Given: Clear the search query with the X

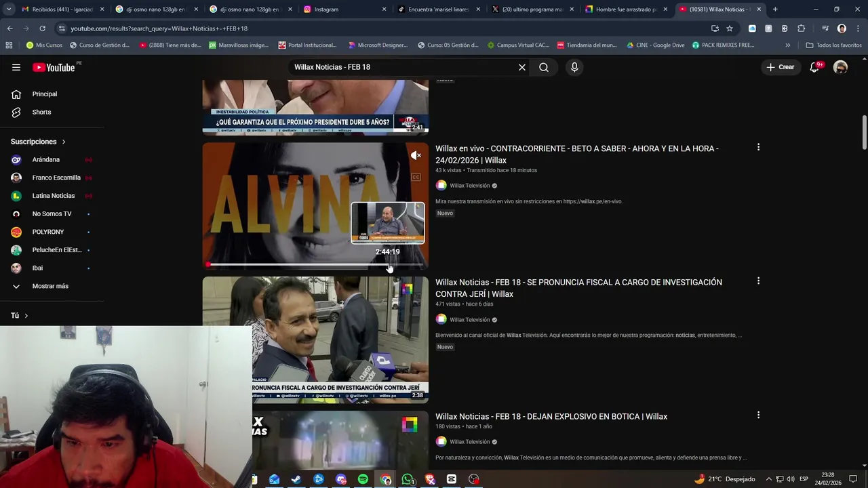Looking at the screenshot, I should [522, 67].
